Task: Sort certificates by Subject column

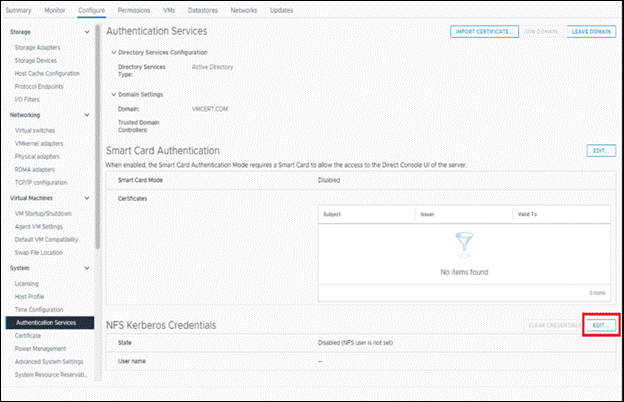Action: tap(332, 215)
